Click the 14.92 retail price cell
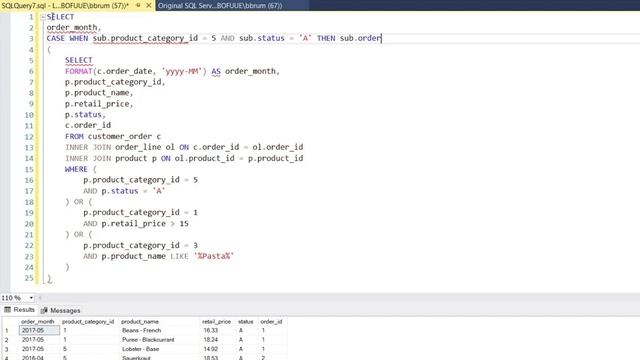 click(x=218, y=349)
